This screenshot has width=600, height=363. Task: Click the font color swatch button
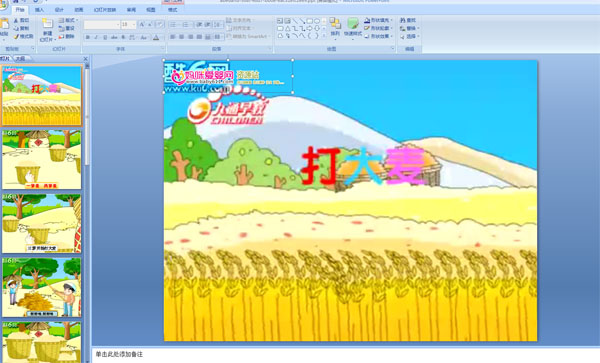coord(156,37)
